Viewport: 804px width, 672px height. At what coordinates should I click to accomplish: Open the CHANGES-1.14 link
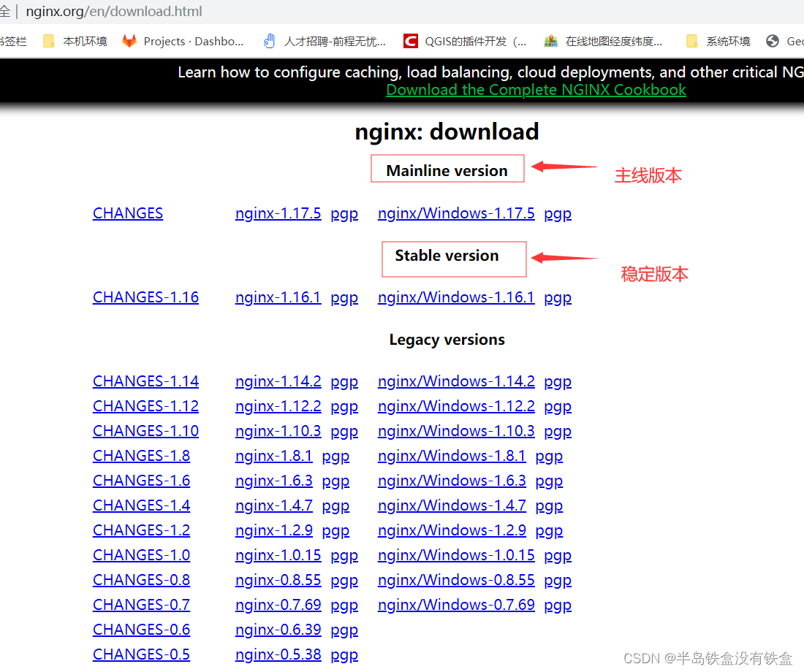coord(145,381)
